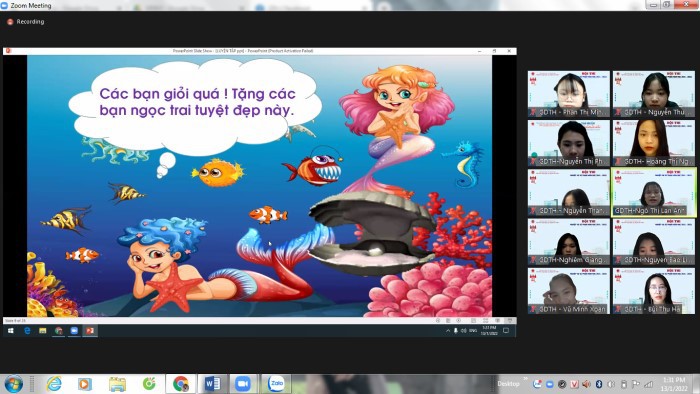700x394 pixels.
Task: Switch to Microsoft Word in taskbar
Action: [212, 384]
